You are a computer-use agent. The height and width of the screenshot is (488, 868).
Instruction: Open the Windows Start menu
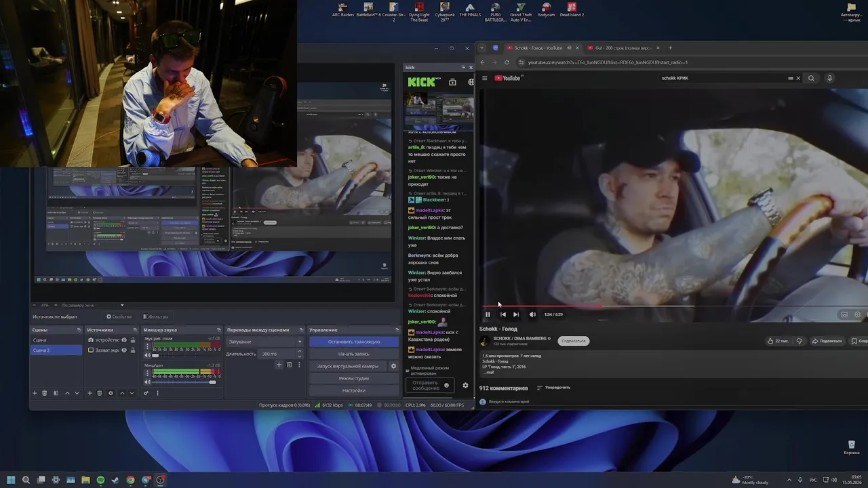11,480
